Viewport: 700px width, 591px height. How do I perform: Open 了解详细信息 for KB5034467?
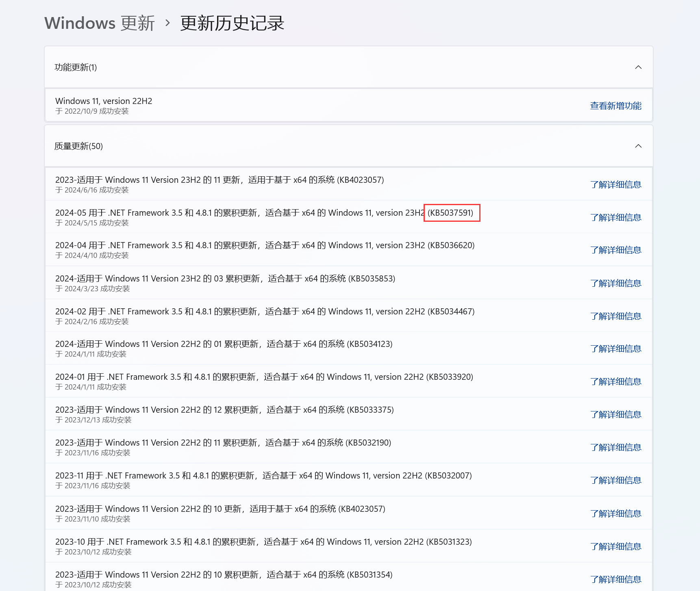click(x=615, y=316)
